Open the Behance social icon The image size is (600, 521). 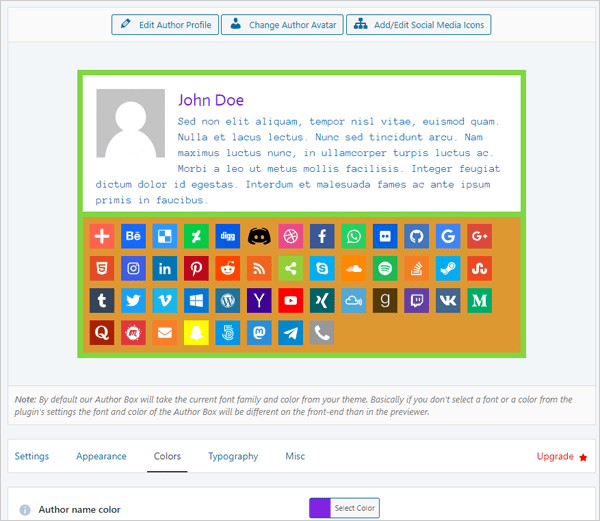(133, 236)
